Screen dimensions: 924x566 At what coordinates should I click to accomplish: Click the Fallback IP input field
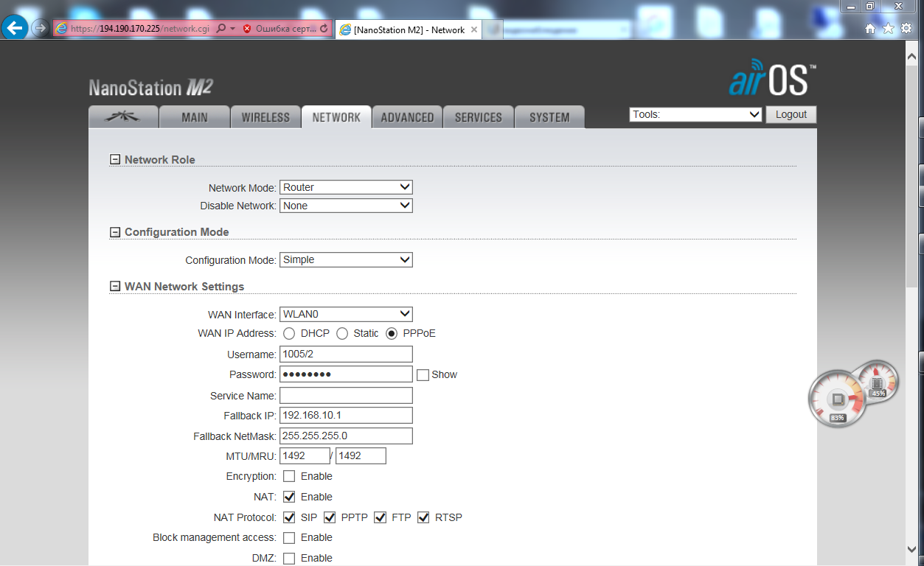(346, 415)
